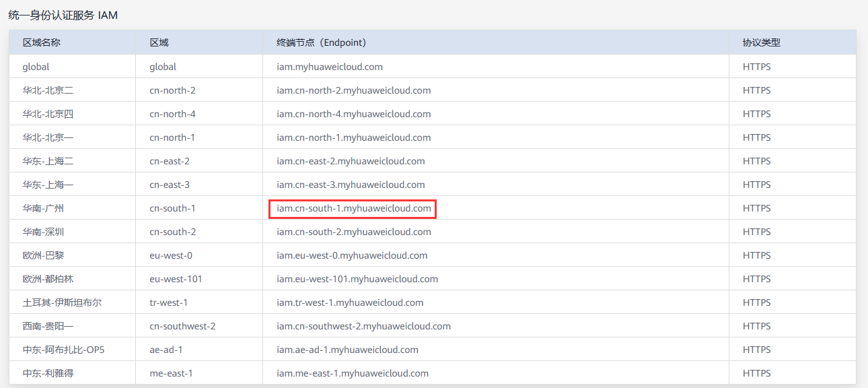Select endpoint iam.eu-west-0.myhuaweicloud.com

[x=352, y=255]
